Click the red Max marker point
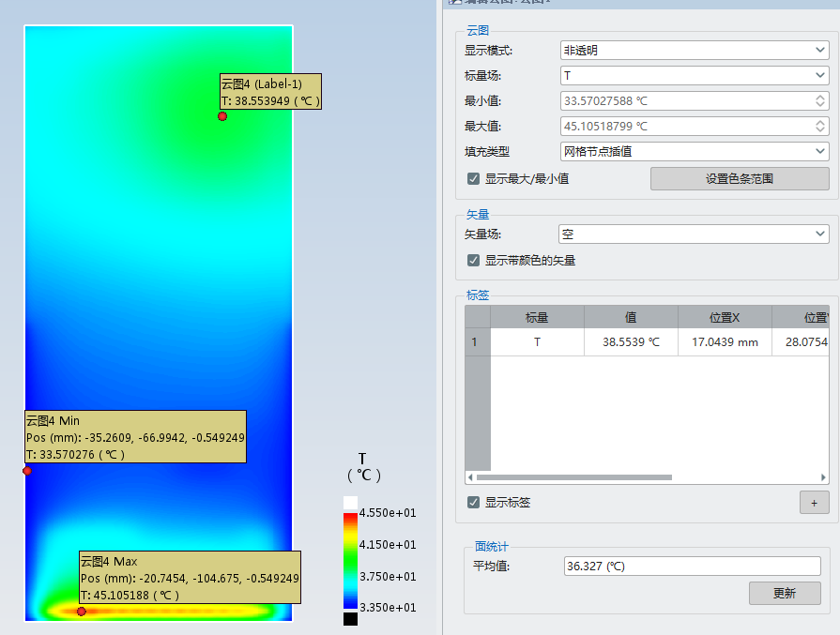Image resolution: width=840 pixels, height=635 pixels. (x=82, y=612)
